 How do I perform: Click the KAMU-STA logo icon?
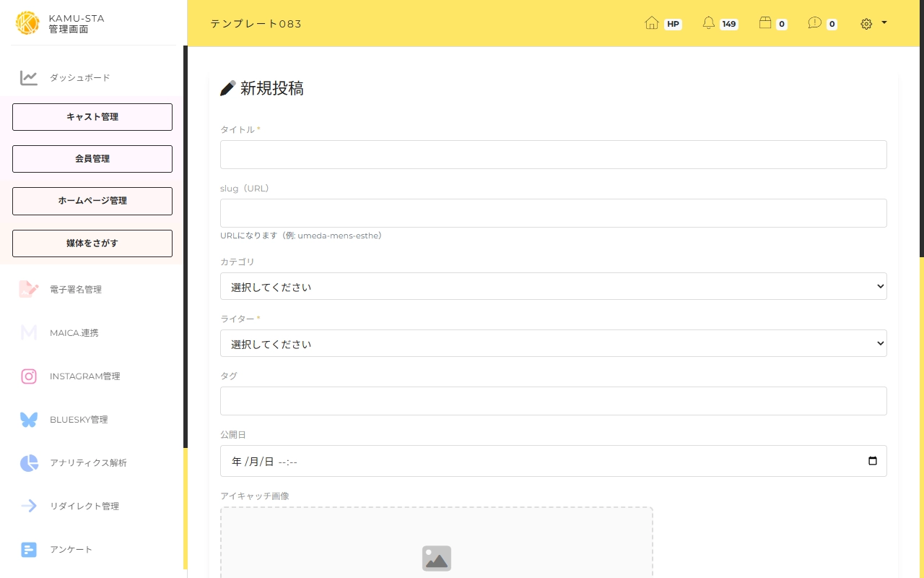click(x=27, y=23)
